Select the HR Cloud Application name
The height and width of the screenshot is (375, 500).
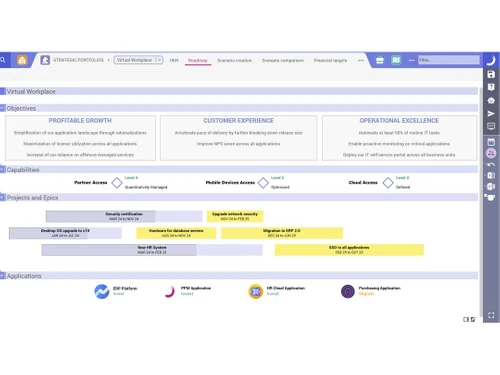286,288
